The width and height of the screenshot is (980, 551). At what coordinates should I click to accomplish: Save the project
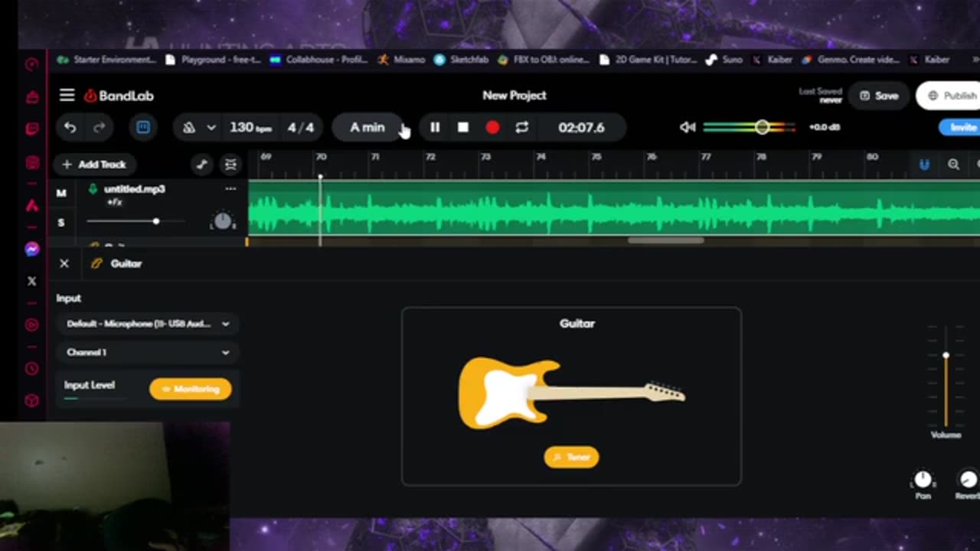[879, 96]
